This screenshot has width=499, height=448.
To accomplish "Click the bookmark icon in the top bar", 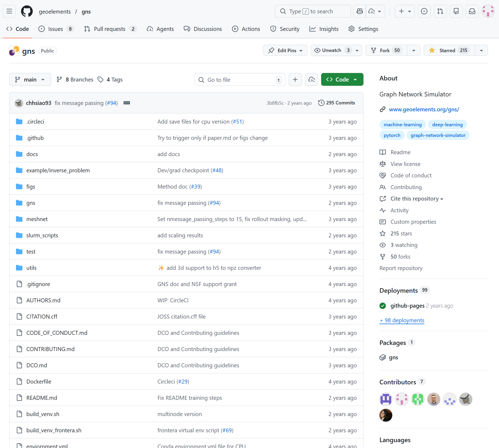I will pos(456,11).
